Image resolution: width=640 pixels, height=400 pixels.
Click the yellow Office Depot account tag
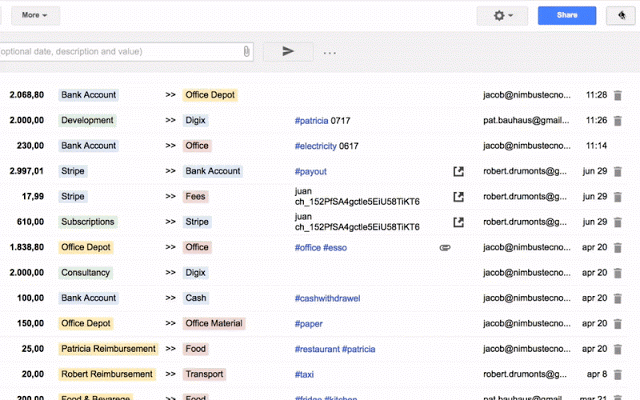pos(209,95)
